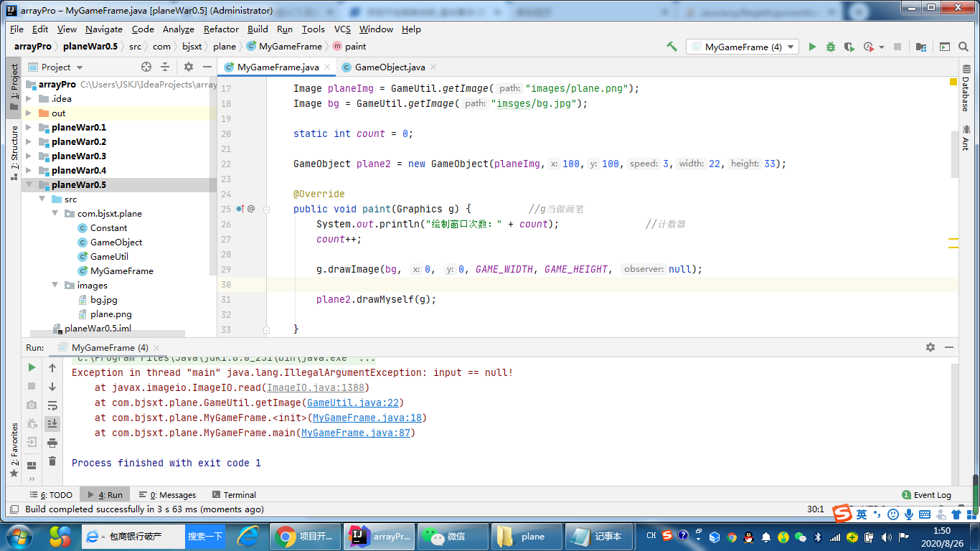980x551 pixels.
Task: Toggle soft-wrap in the Run console
Action: [x=52, y=405]
